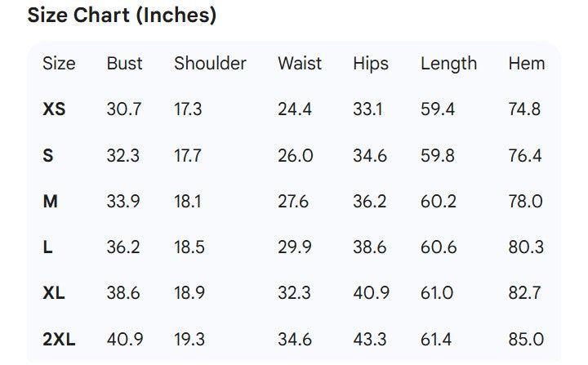Select the L size row label
The image size is (588, 365).
47,247
